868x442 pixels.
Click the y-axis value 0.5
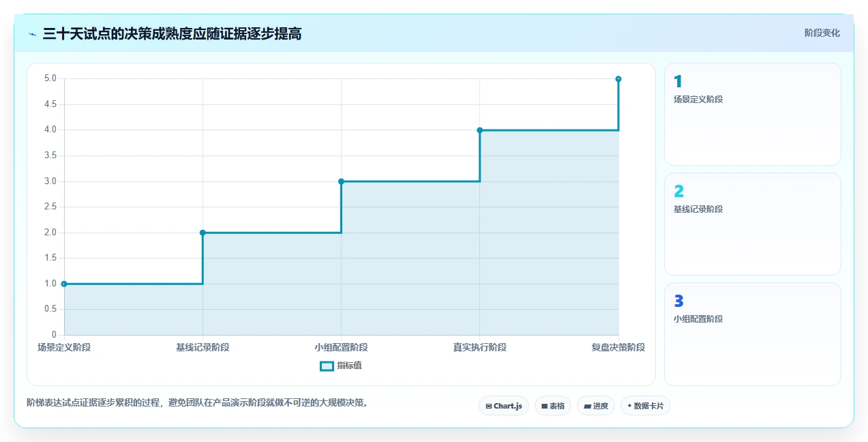[50, 309]
